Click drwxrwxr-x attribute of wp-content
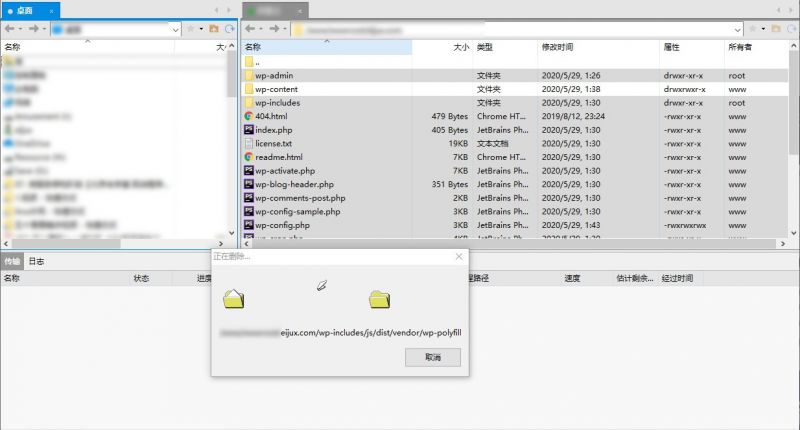 tap(685, 89)
